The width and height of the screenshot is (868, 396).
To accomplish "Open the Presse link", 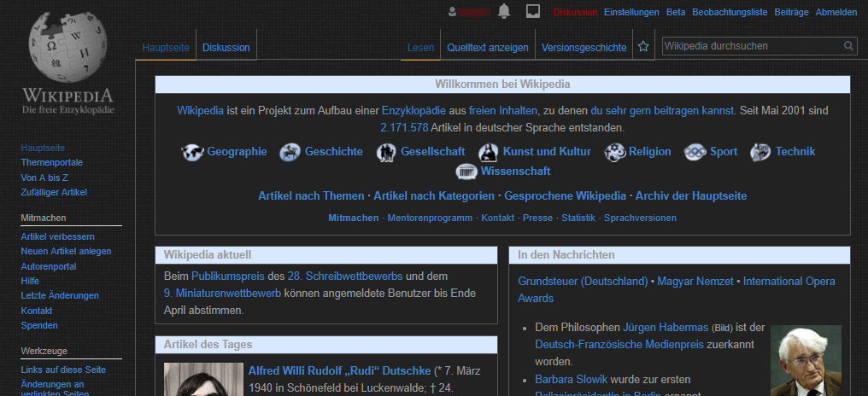I will click(x=537, y=218).
